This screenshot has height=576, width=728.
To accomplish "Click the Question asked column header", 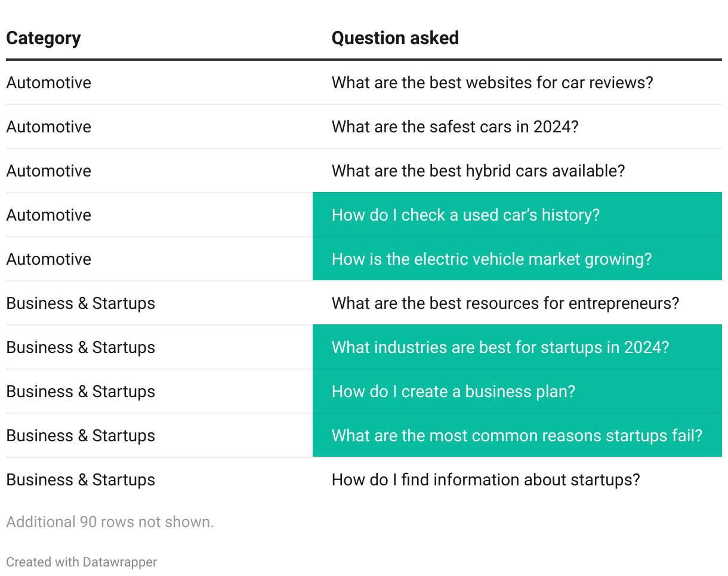I will 395,38.
